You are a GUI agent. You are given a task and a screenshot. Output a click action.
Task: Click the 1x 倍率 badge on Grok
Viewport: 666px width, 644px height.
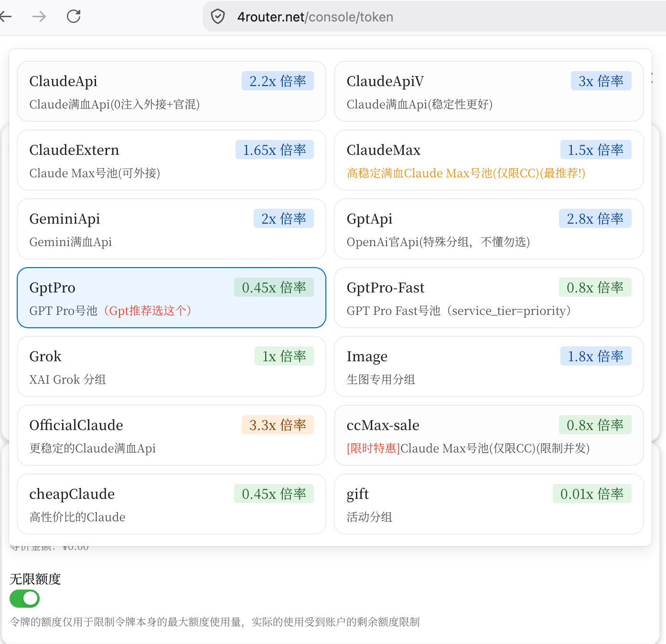[284, 356]
